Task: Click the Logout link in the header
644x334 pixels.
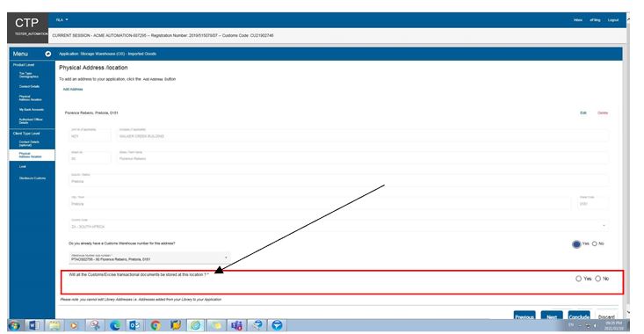Action: [x=612, y=20]
